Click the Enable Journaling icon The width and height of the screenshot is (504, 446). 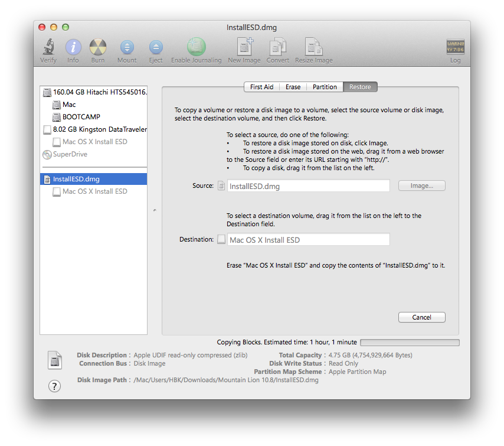click(197, 47)
